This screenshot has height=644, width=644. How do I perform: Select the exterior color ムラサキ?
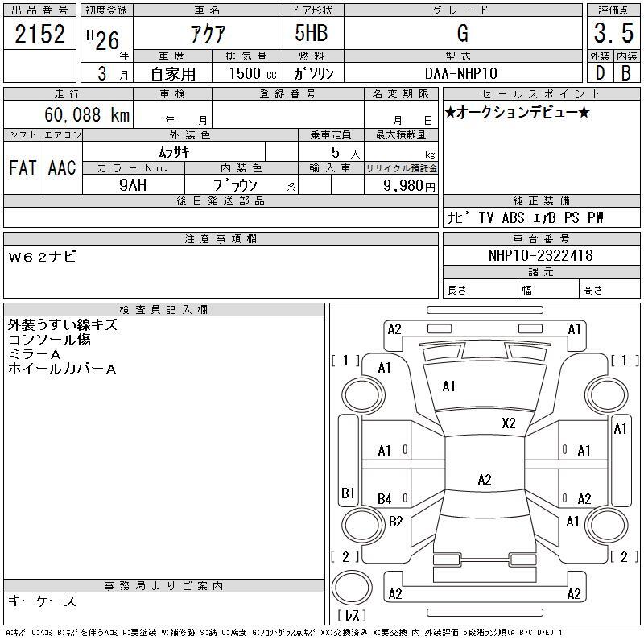[174, 152]
